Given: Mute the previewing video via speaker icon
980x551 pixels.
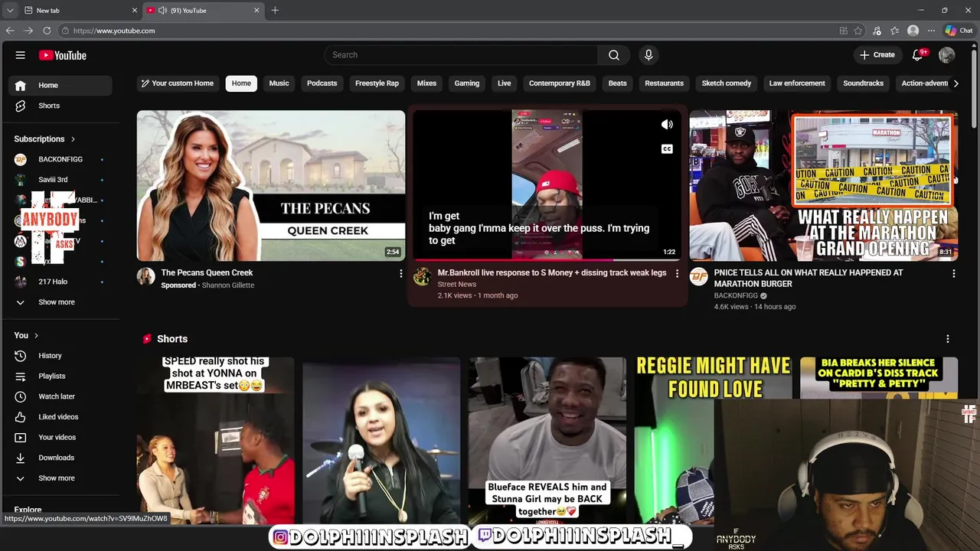Looking at the screenshot, I should point(667,125).
